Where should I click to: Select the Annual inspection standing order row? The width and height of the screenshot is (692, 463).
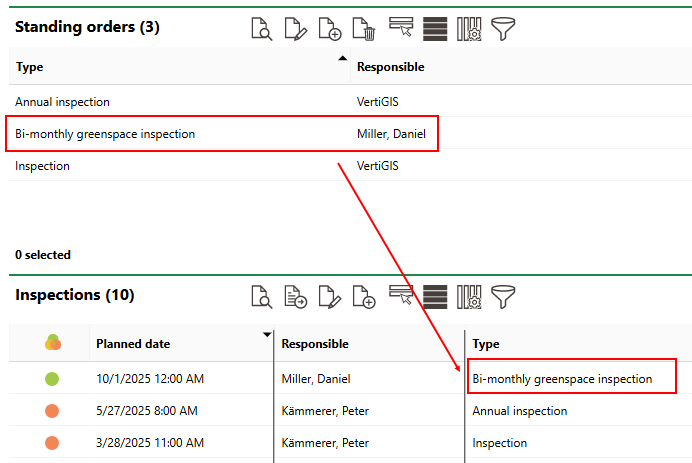[62, 102]
